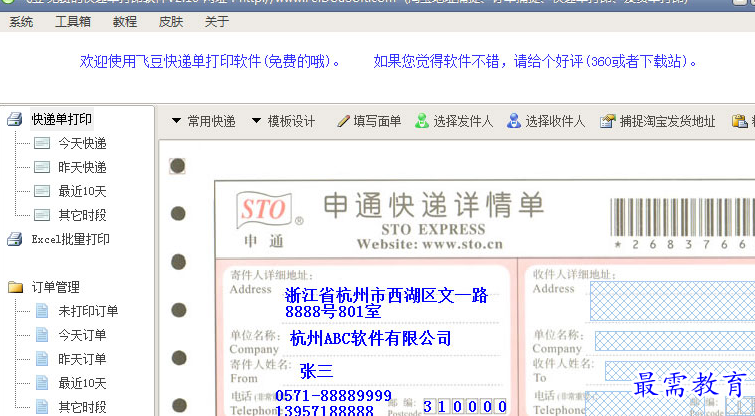Click the icon beside 最近10天 under 快递单打印
This screenshot has height=416, width=755.
pos(42,191)
